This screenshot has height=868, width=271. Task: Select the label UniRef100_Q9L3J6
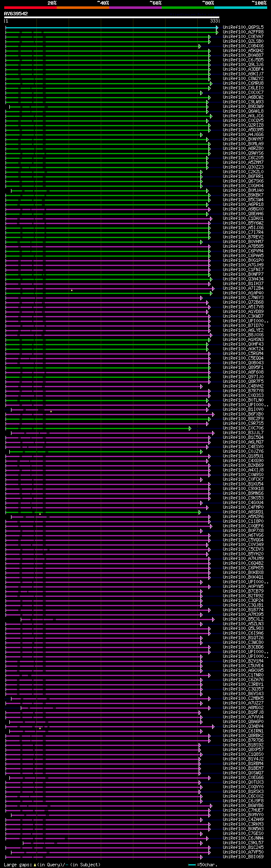[243, 65]
